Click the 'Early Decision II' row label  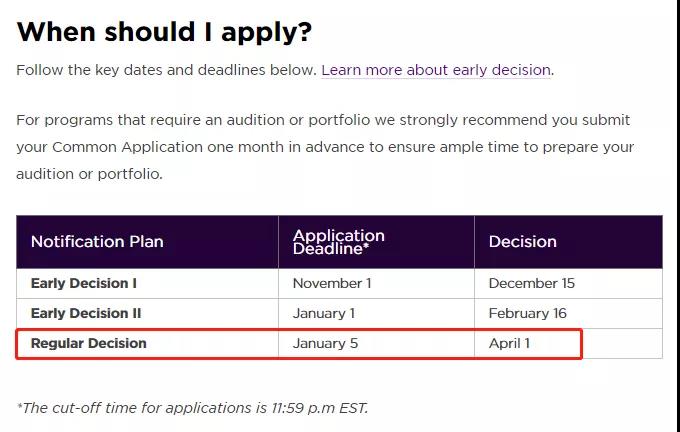point(86,313)
